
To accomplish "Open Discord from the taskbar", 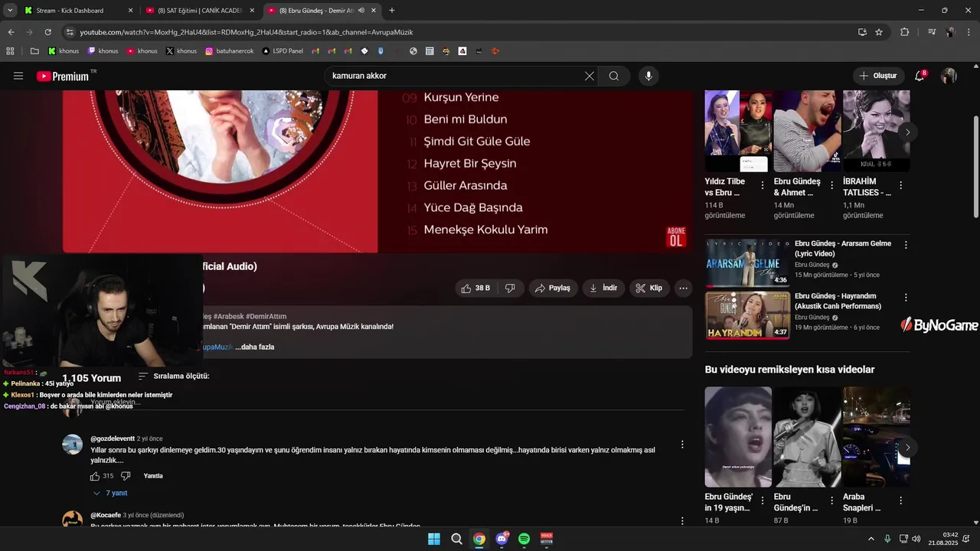I will (x=501, y=539).
